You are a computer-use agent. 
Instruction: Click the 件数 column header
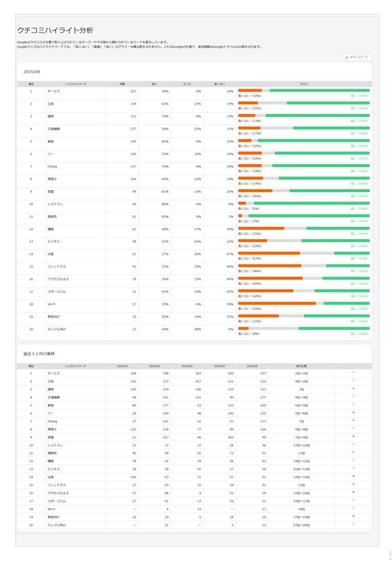click(122, 84)
